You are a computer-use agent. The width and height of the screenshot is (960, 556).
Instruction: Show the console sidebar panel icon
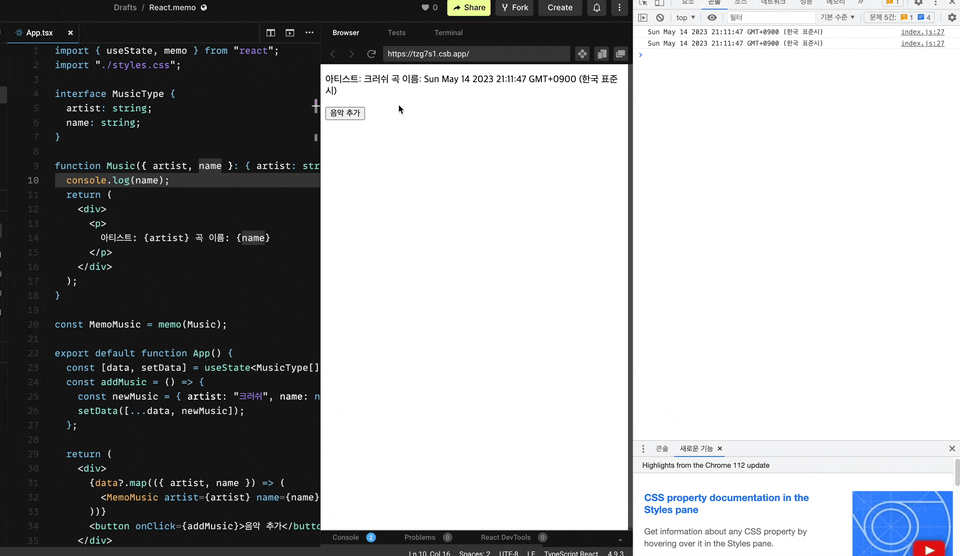642,18
